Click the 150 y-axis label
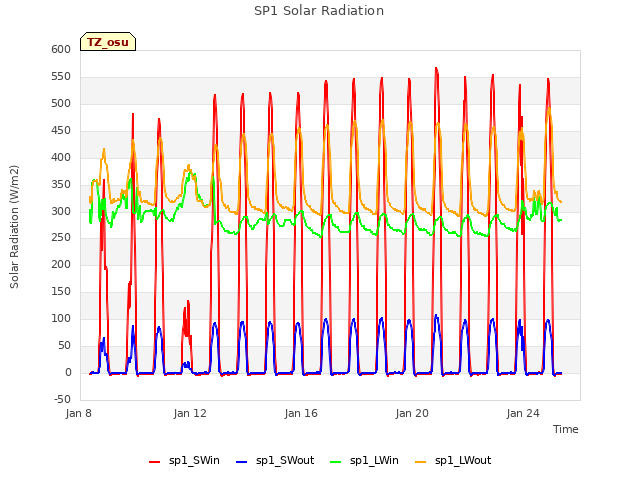Viewport: 640px width, 480px height. click(x=61, y=291)
